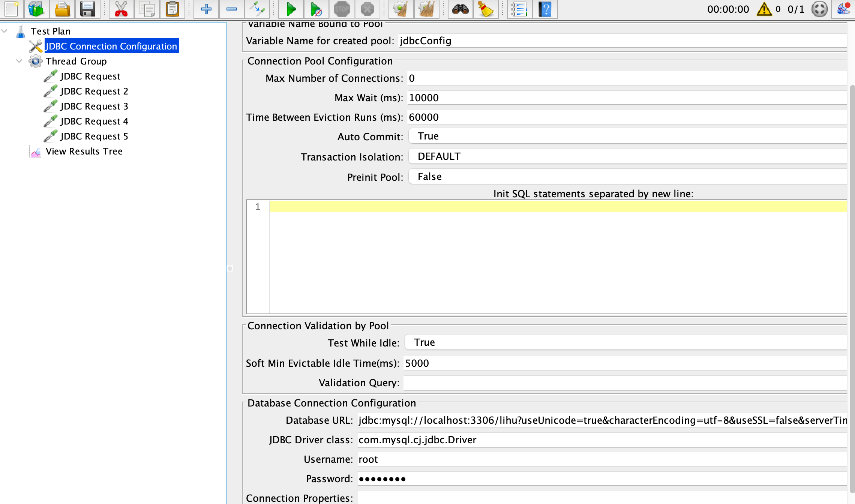
Task: Click the Save test plan floppy icon
Action: (87, 9)
